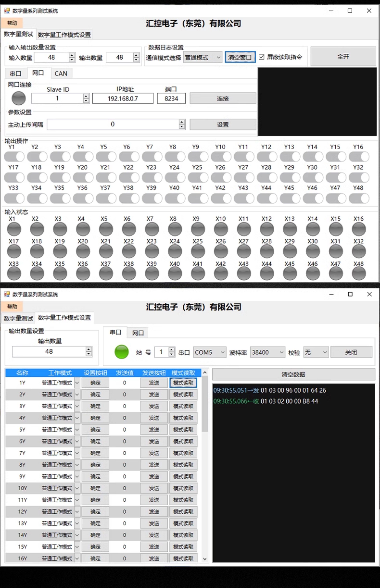Image resolution: width=380 pixels, height=588 pixels.
Task: Increase the Slave ID stepper
Action: [86, 96]
